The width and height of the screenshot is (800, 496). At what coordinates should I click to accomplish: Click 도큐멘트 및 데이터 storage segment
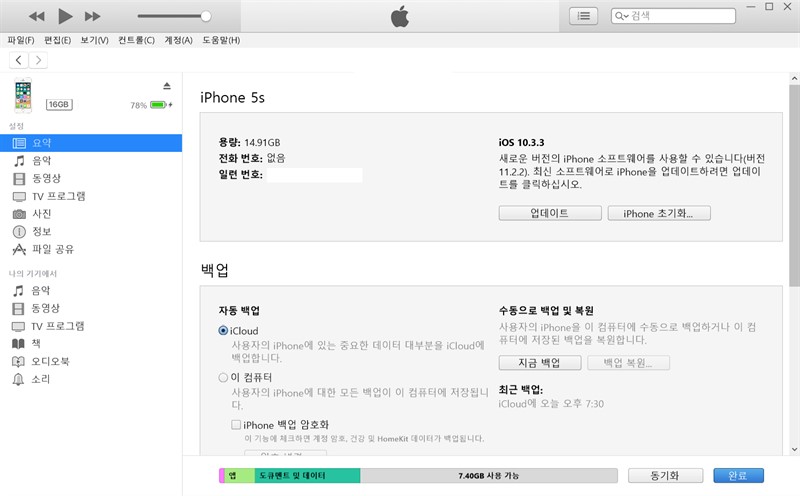(307, 476)
